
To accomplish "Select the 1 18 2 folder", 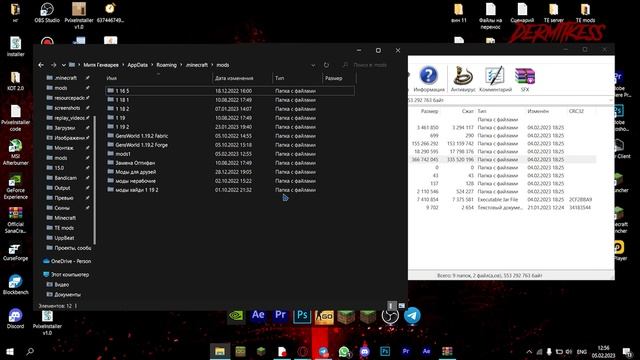I will click(230, 109).
